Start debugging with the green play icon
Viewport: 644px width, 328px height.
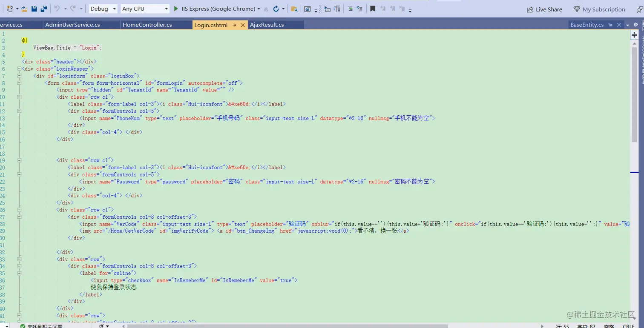[x=176, y=9]
